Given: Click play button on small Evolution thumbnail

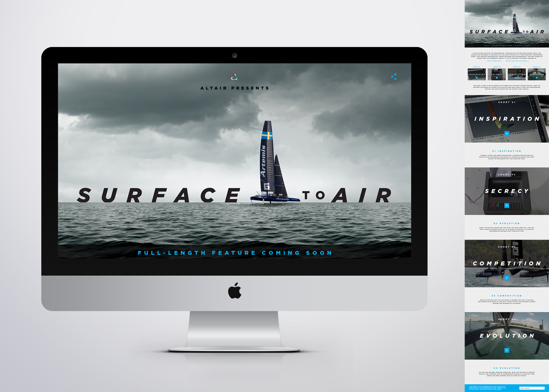Looking at the screenshot, I should [537, 78].
